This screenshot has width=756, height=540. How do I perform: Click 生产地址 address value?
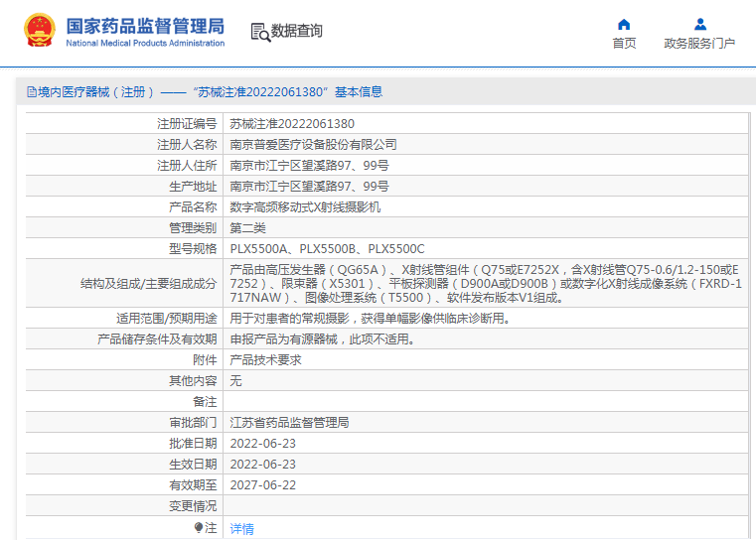click(x=309, y=187)
